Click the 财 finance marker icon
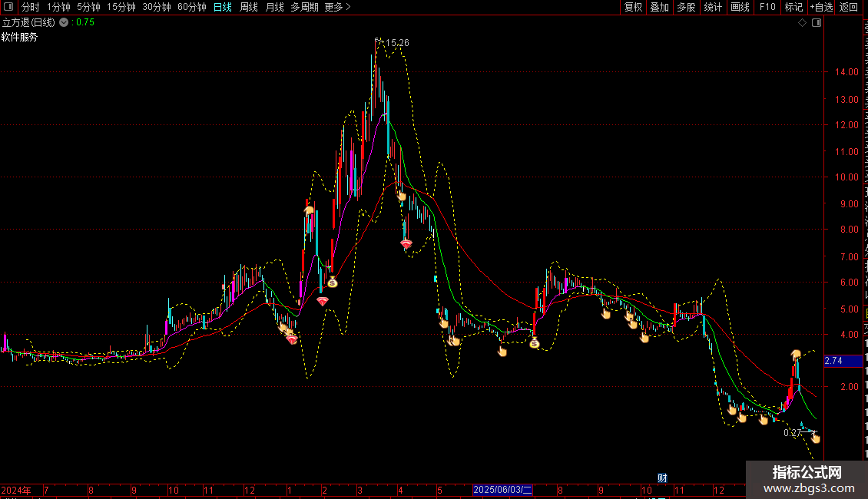The image size is (868, 499). (x=662, y=478)
